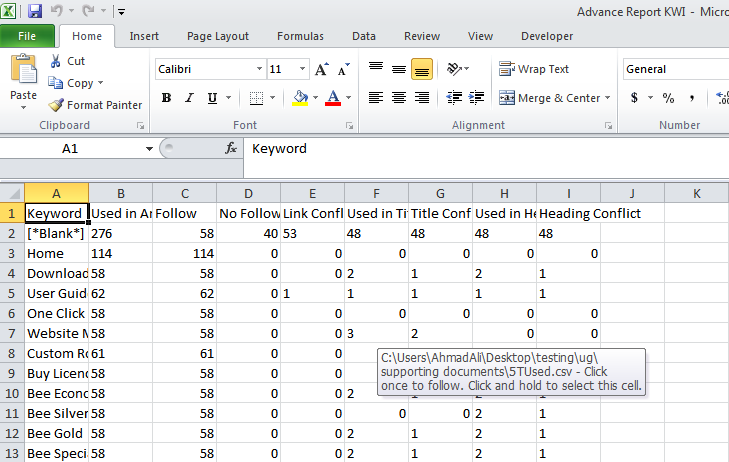Apply percent style format
Image resolution: width=729 pixels, height=462 pixels.
click(x=667, y=98)
